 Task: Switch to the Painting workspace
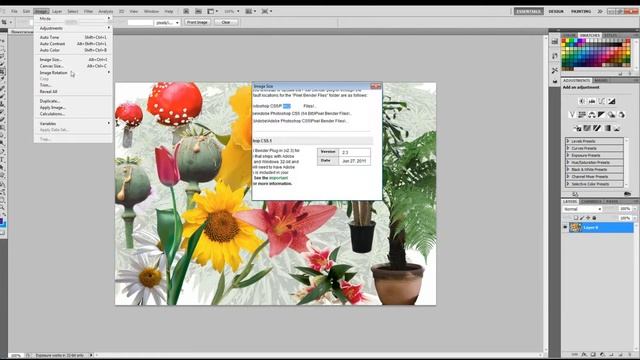(x=581, y=11)
